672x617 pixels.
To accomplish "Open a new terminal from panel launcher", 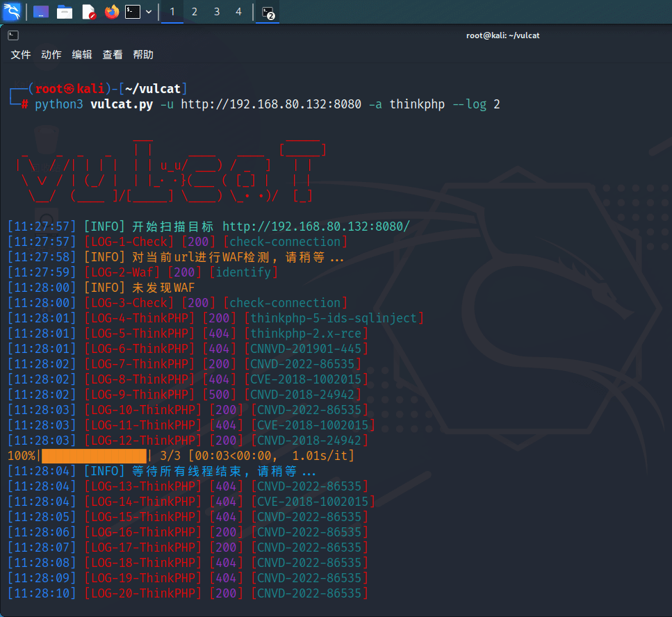I will (133, 12).
